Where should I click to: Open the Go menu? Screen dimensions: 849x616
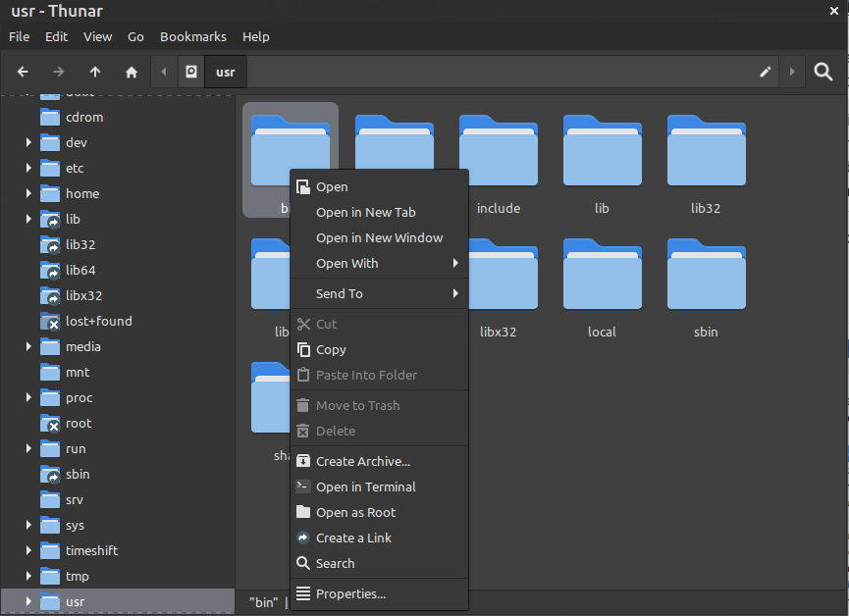coord(135,37)
